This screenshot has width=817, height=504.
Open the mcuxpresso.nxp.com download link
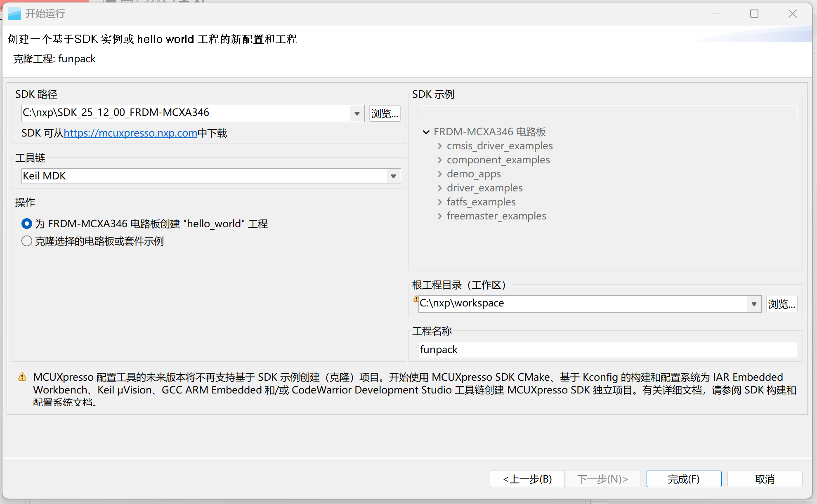(130, 133)
